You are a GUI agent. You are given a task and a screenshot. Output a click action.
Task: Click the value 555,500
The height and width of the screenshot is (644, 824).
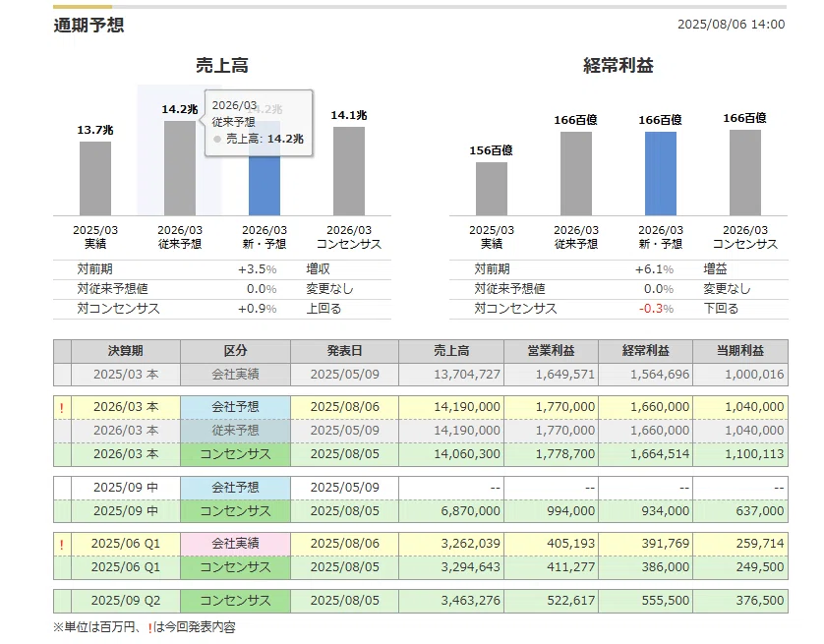click(x=666, y=601)
